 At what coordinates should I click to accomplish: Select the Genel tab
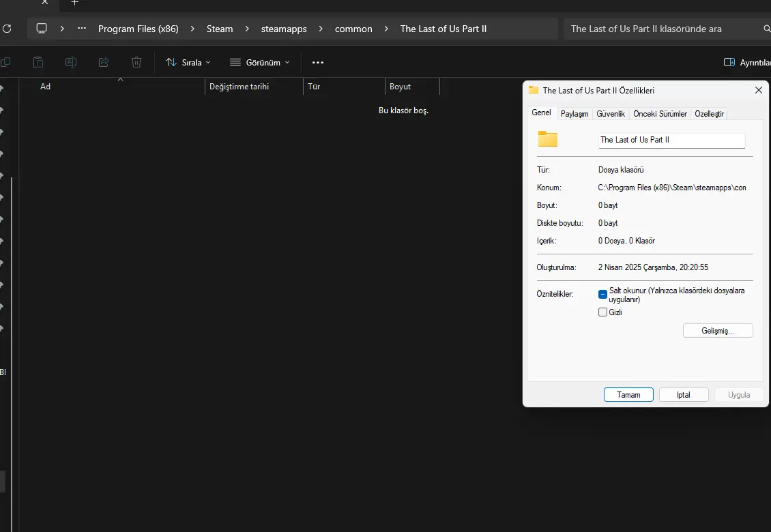coord(541,113)
